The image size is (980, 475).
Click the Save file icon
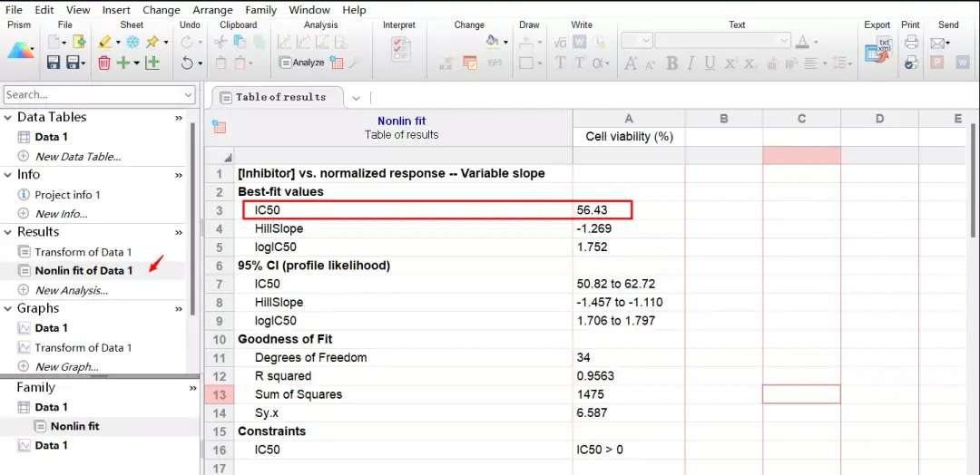[54, 63]
